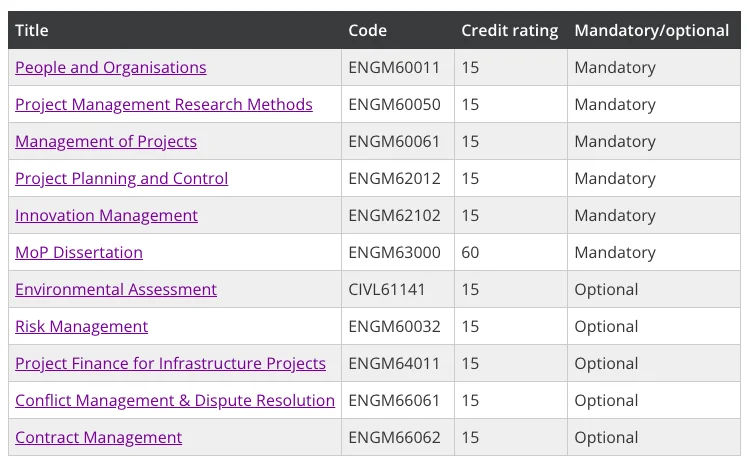The width and height of the screenshot is (751, 468).
Task: Click the code cell CIVL61141
Action: click(387, 290)
